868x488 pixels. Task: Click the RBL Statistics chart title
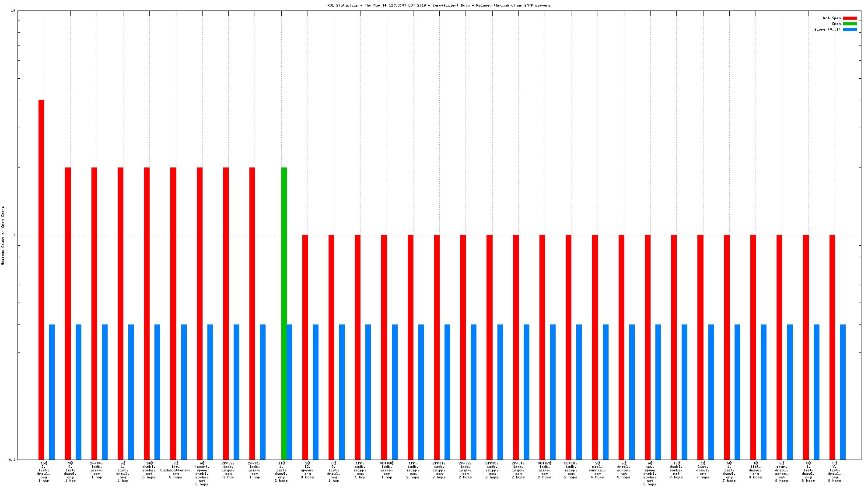439,5
